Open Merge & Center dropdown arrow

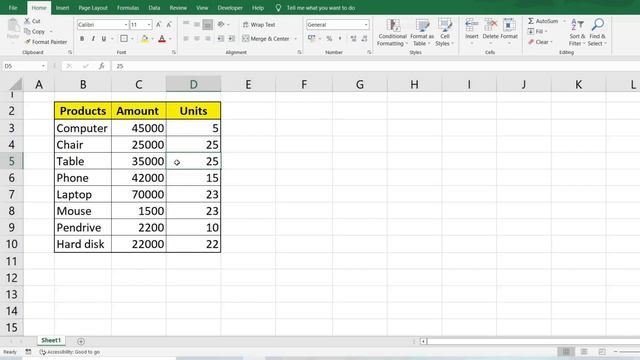point(296,39)
